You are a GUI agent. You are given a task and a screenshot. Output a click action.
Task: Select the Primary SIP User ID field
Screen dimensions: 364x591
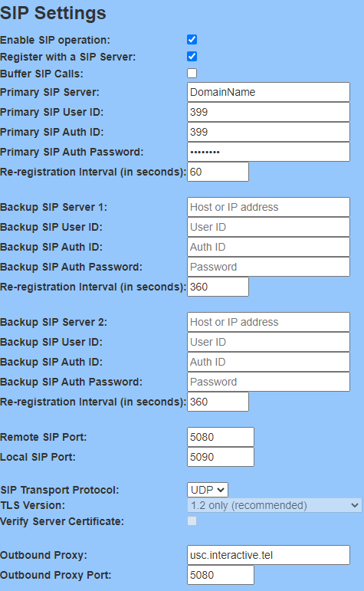(268, 112)
